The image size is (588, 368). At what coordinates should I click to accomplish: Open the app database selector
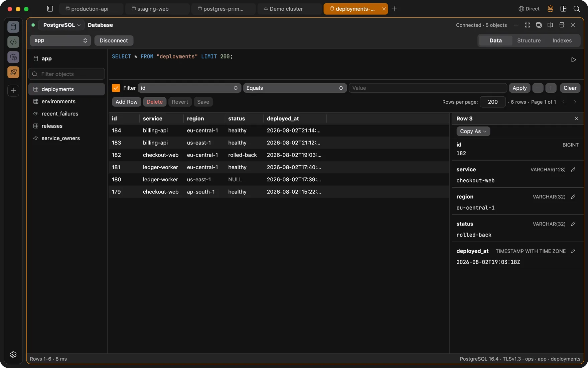pos(60,40)
